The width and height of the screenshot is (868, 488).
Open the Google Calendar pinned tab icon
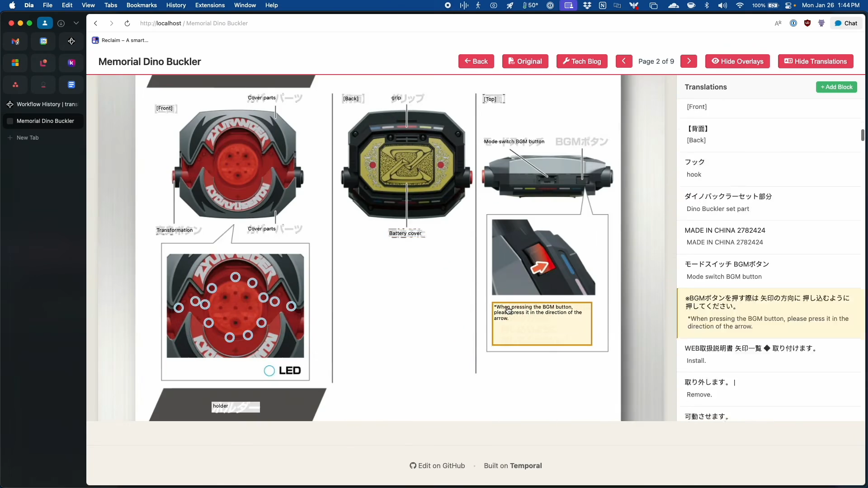[x=43, y=41]
